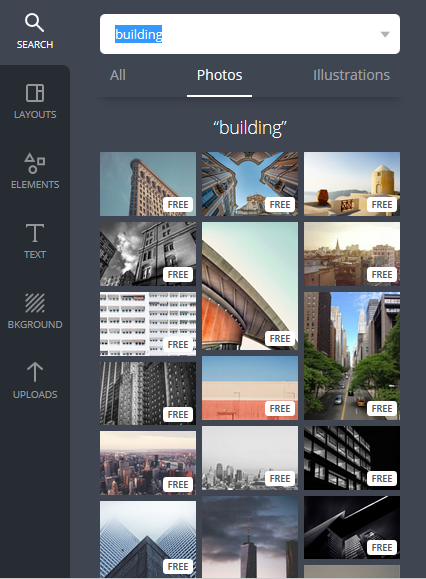Switch to the Illustrations tab
426x579 pixels.
351,75
